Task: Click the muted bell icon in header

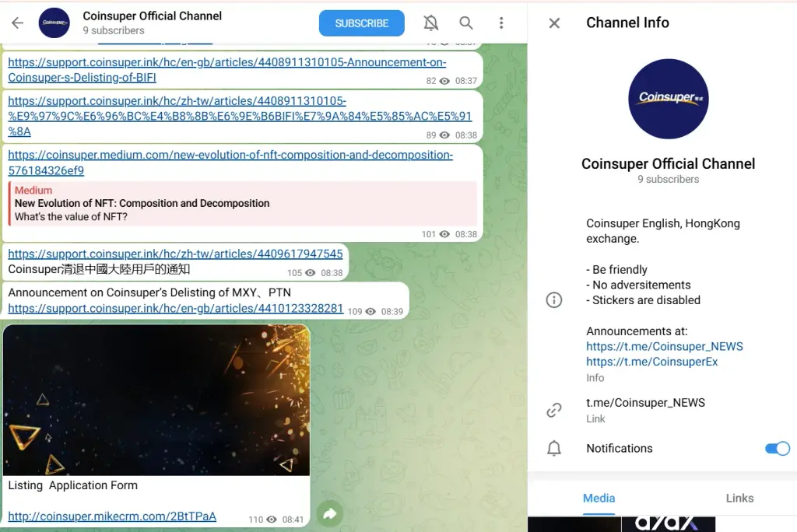Action: (430, 23)
